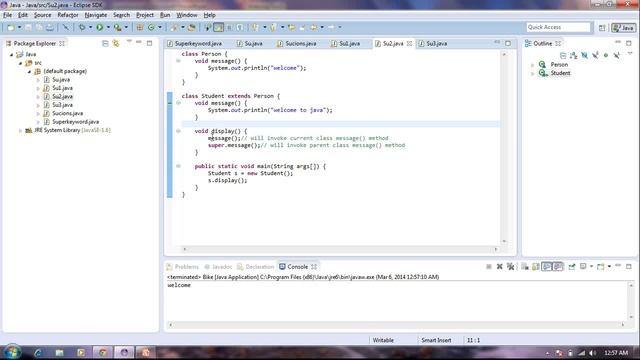This screenshot has height=360, width=640.
Task: Toggle Show Console on standard output change
Action: [547, 267]
